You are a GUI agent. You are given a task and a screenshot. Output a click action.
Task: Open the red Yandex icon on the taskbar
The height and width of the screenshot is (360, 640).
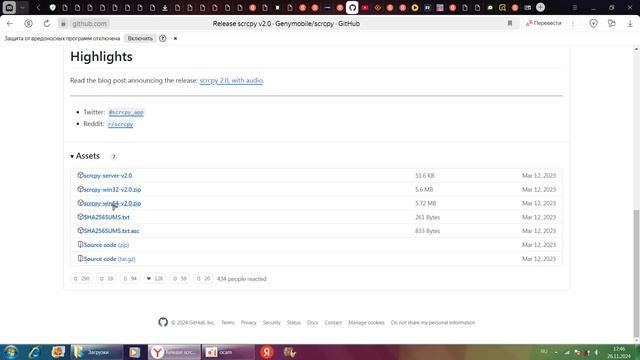coord(267,352)
